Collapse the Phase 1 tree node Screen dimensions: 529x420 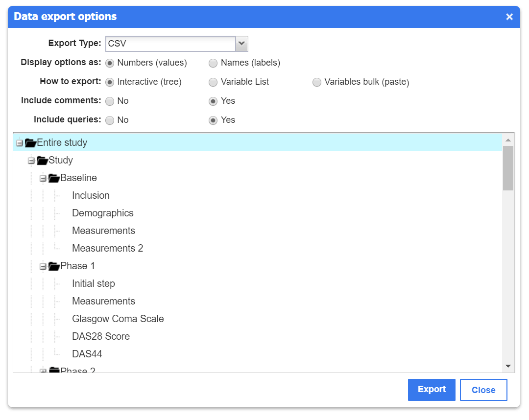tap(43, 267)
